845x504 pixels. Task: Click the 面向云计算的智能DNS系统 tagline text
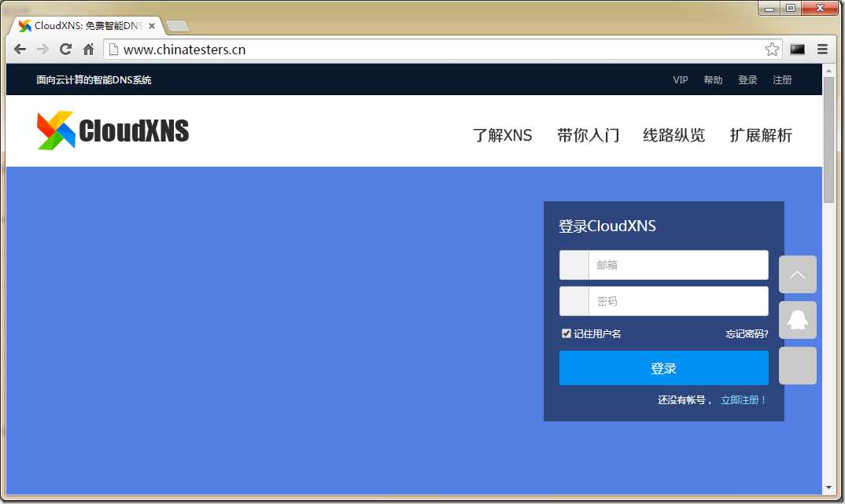[x=94, y=79]
